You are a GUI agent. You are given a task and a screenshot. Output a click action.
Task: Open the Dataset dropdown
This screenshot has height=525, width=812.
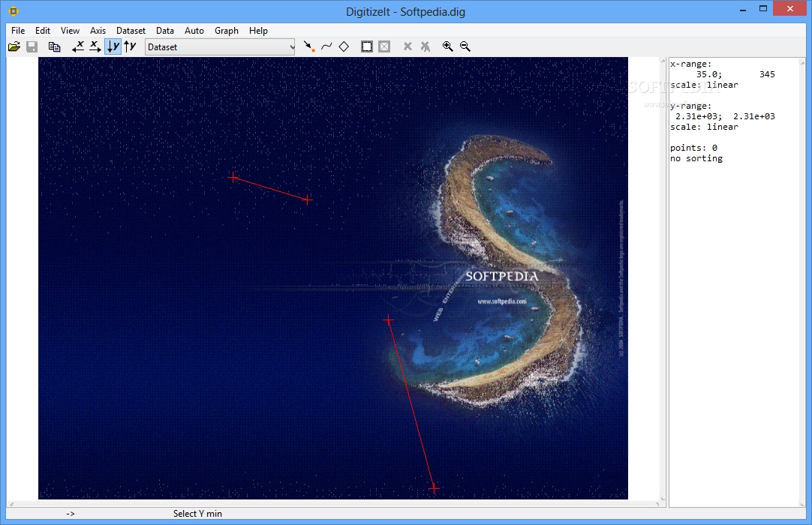click(x=220, y=47)
